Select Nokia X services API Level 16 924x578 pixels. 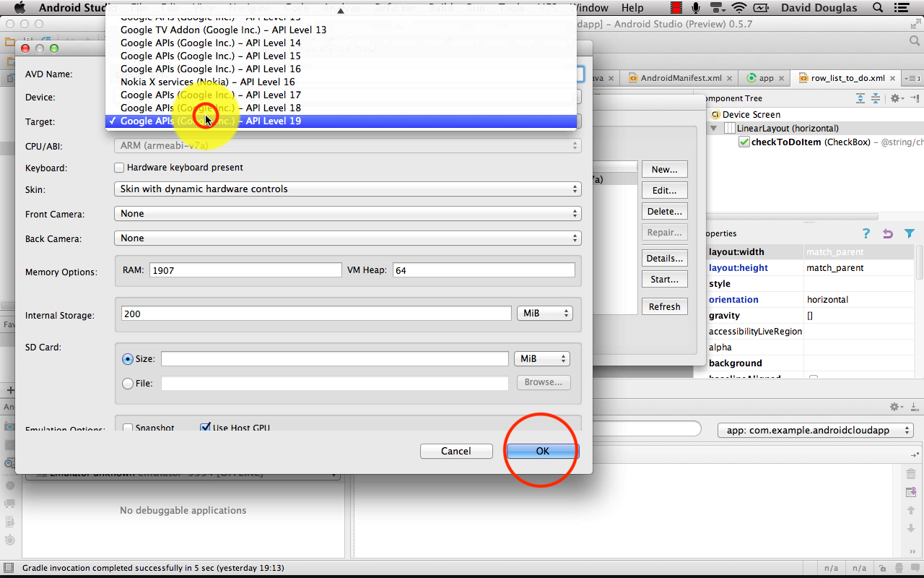point(341,82)
